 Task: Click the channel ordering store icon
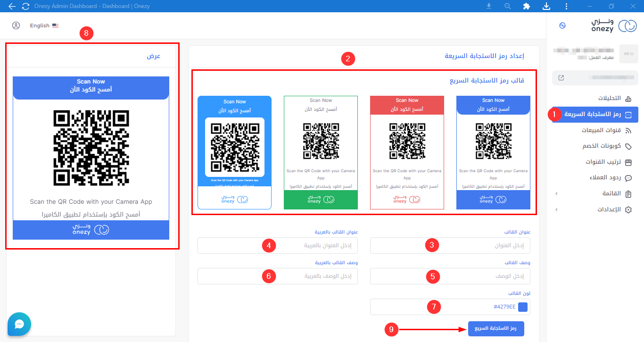point(628,162)
